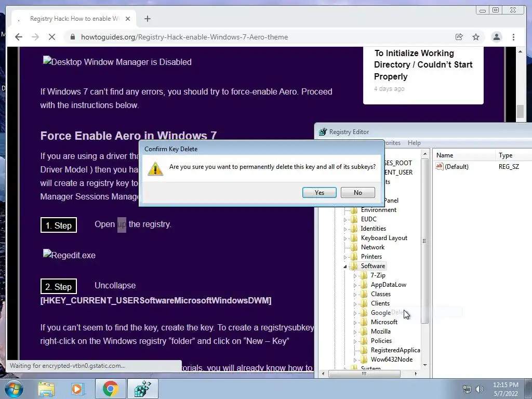This screenshot has width=532, height=399.
Task: Select the Mozilla key folder icon
Action: point(364,331)
